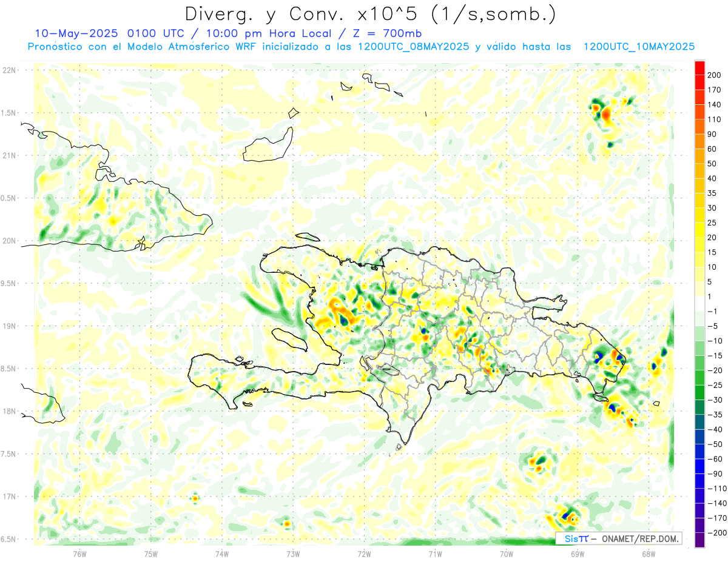Click the '69W' longitude label
728x562 pixels.
[578, 554]
